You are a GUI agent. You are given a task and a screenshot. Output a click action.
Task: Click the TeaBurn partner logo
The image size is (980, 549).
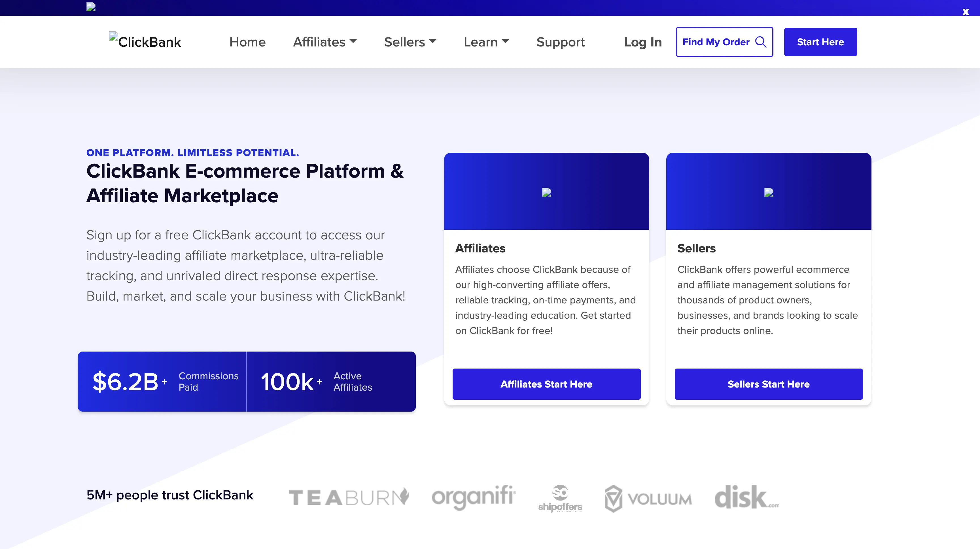coord(349,497)
